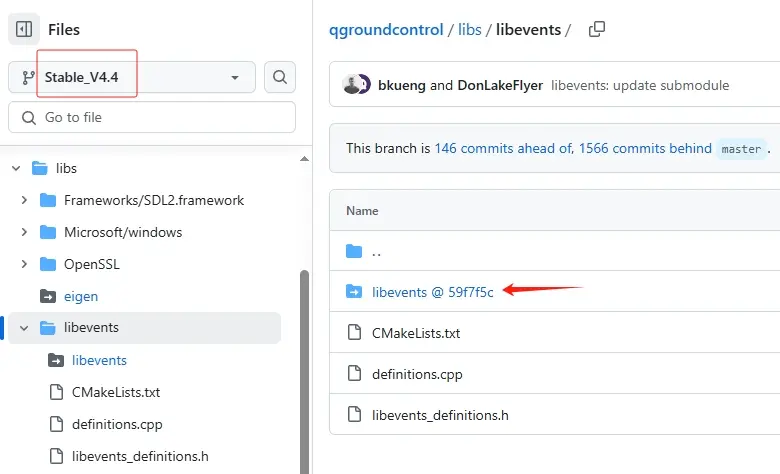Viewport: 780px width, 474px height.
Task: Click file icon beside libevents_definitions.h in list
Action: [x=354, y=414]
